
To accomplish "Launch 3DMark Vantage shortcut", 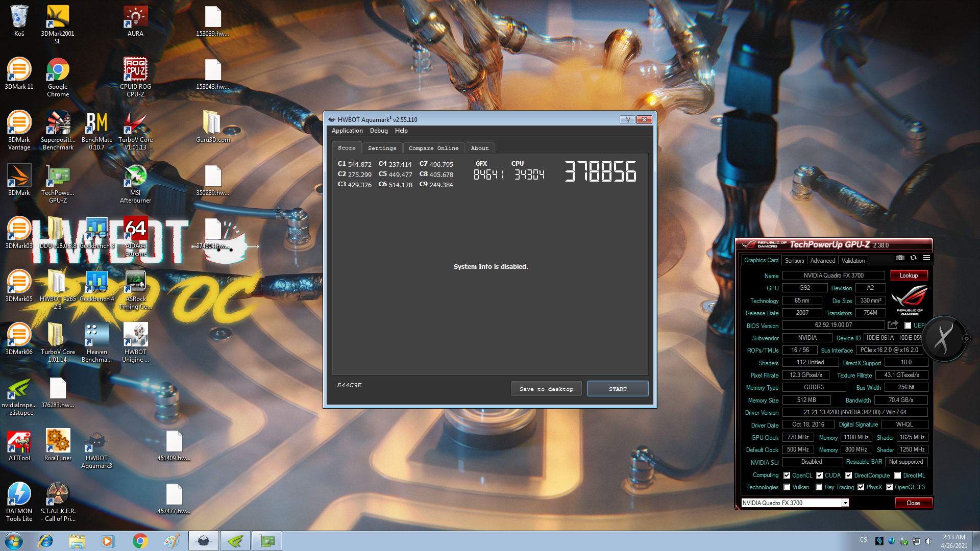I will [19, 130].
